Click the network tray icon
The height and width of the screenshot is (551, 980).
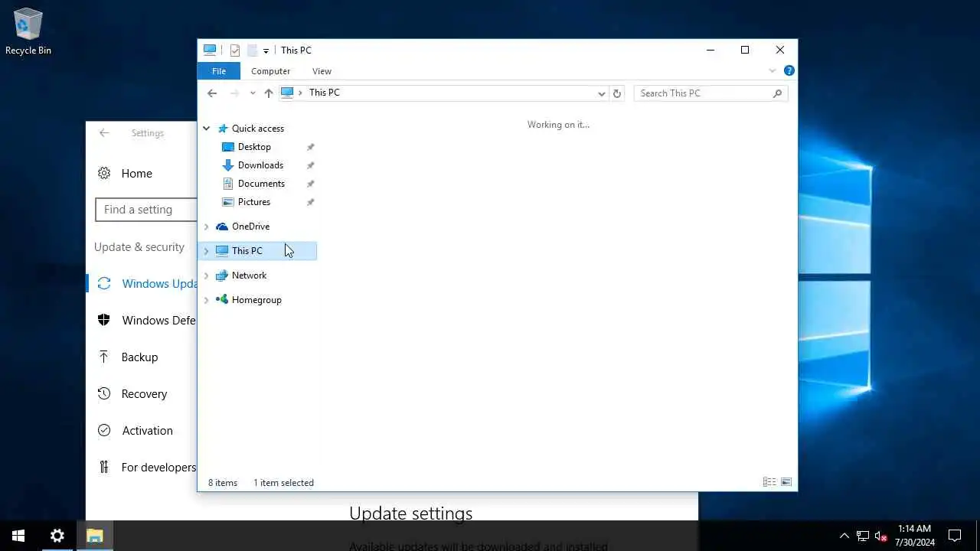click(x=863, y=536)
